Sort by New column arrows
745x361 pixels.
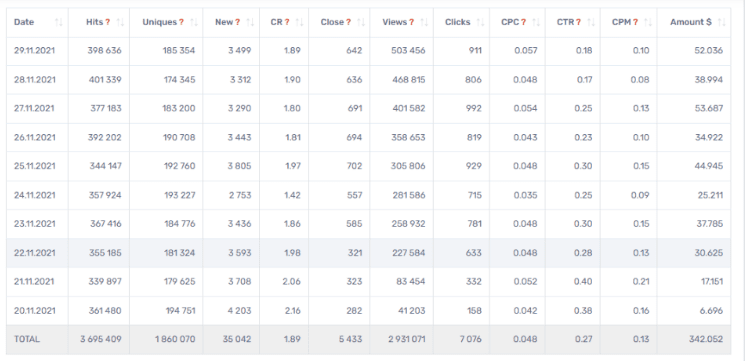point(250,22)
